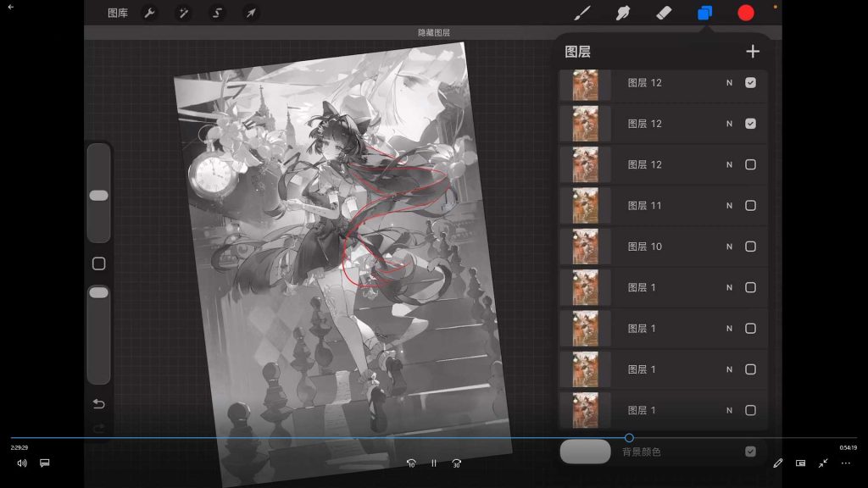The height and width of the screenshot is (488, 868).
Task: Open blend mode N of 图层 11
Action: [x=729, y=206]
